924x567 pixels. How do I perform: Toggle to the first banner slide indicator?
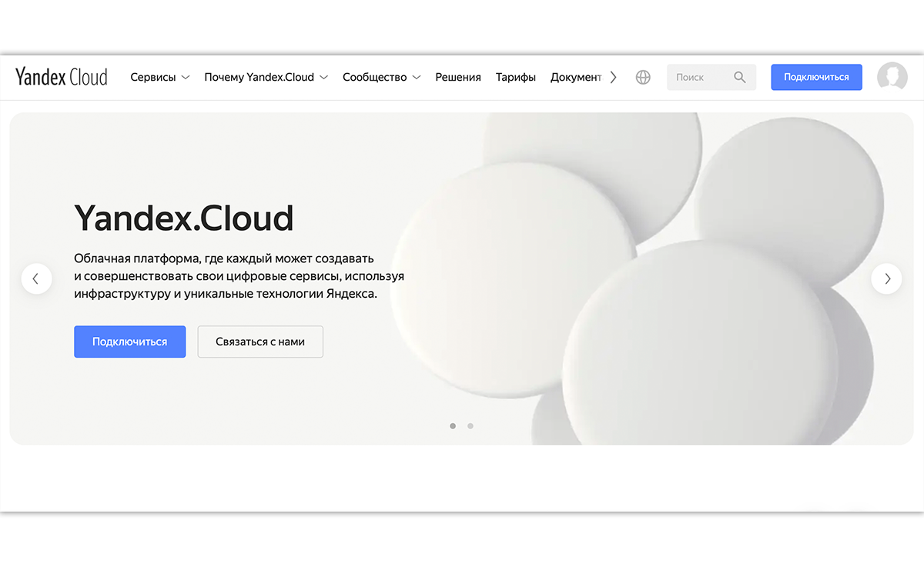(453, 425)
